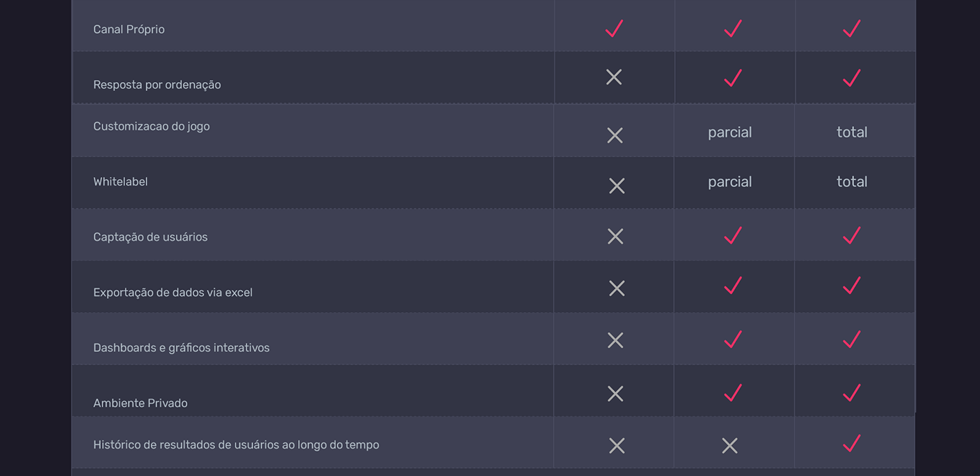Click the X icon in Customizacao do jogo row
Viewport: 980px width, 476px height.
(x=615, y=135)
